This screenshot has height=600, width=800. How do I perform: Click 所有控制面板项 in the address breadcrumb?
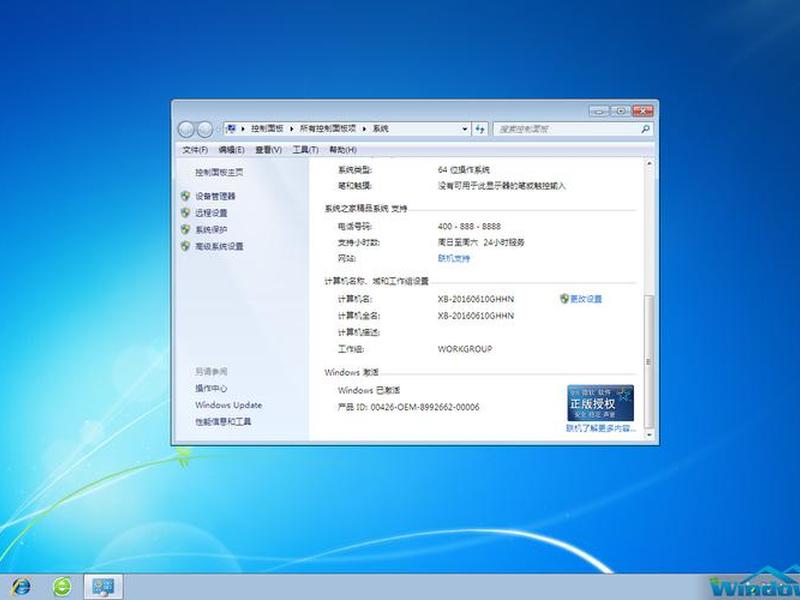tap(328, 129)
